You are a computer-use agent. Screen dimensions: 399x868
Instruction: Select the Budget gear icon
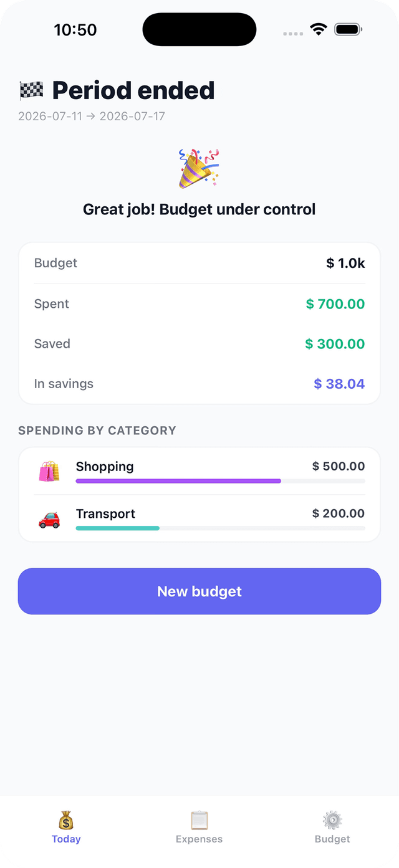(x=332, y=820)
